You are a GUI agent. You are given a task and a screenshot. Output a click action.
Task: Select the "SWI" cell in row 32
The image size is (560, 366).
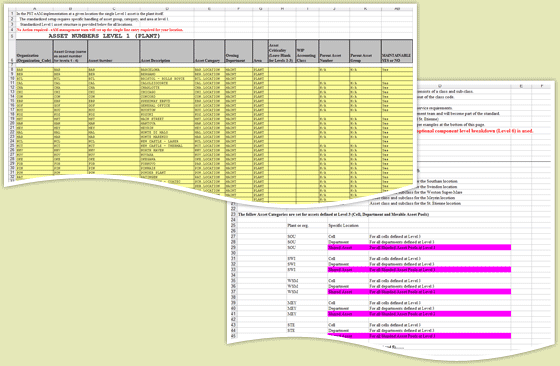click(x=291, y=264)
